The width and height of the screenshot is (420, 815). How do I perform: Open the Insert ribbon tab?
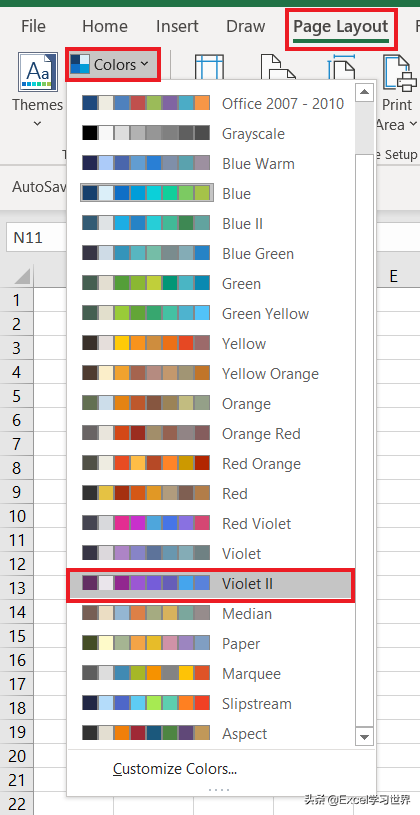pos(177,26)
